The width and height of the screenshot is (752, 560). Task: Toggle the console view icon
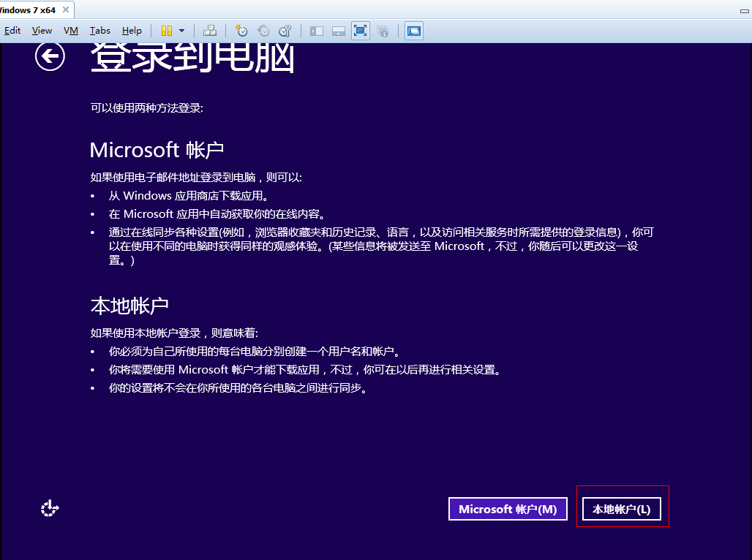413,31
